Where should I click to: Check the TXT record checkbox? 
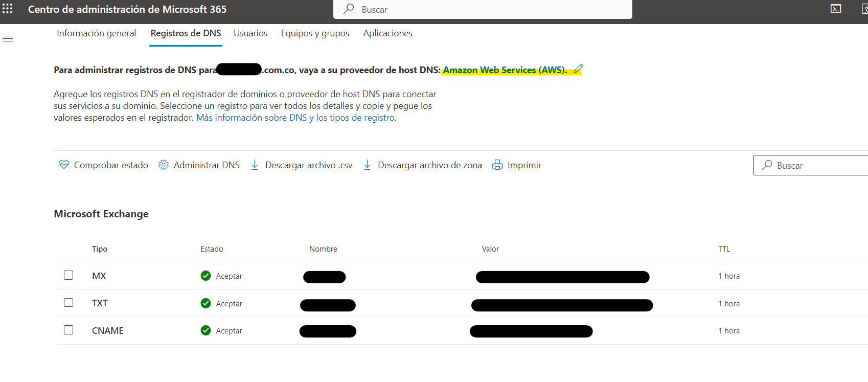pos(68,302)
